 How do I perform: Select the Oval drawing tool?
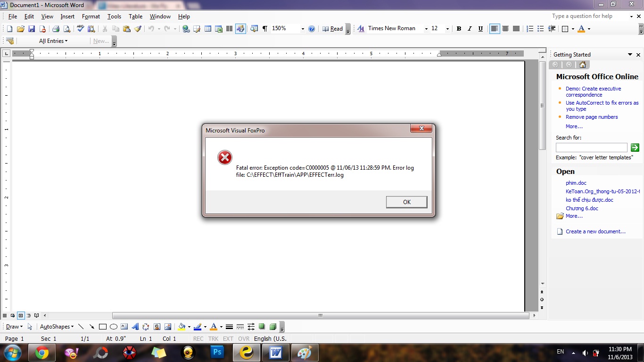point(114,327)
